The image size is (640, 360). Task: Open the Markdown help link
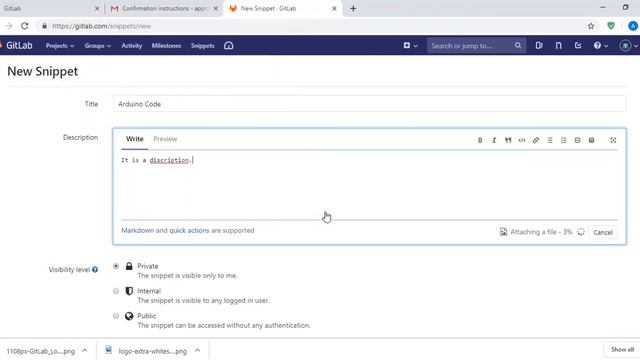(138, 231)
